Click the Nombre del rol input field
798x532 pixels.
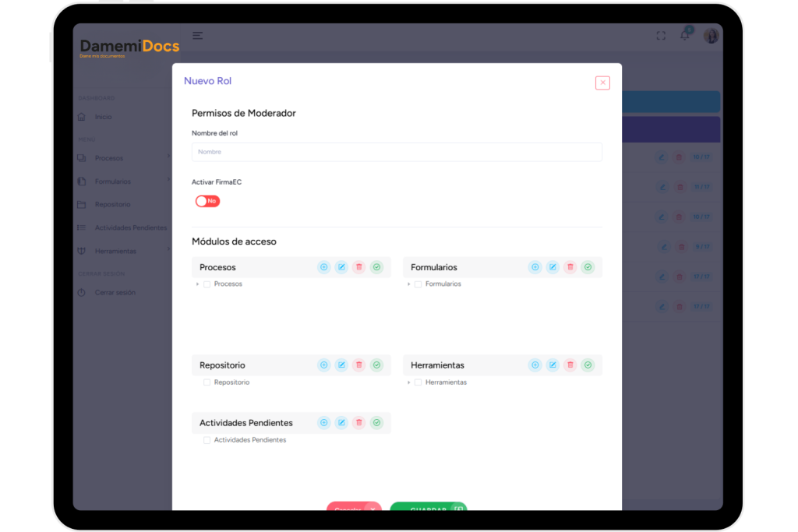(397, 152)
